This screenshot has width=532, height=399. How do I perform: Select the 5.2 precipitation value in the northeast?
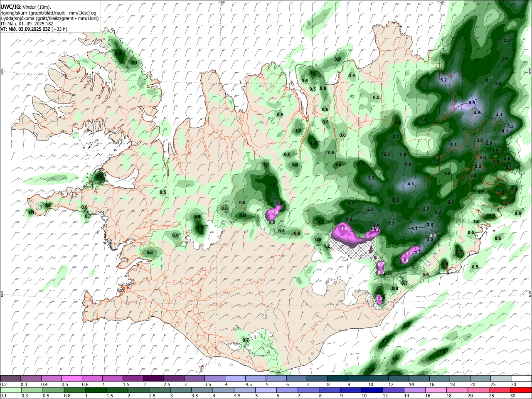pos(443,80)
